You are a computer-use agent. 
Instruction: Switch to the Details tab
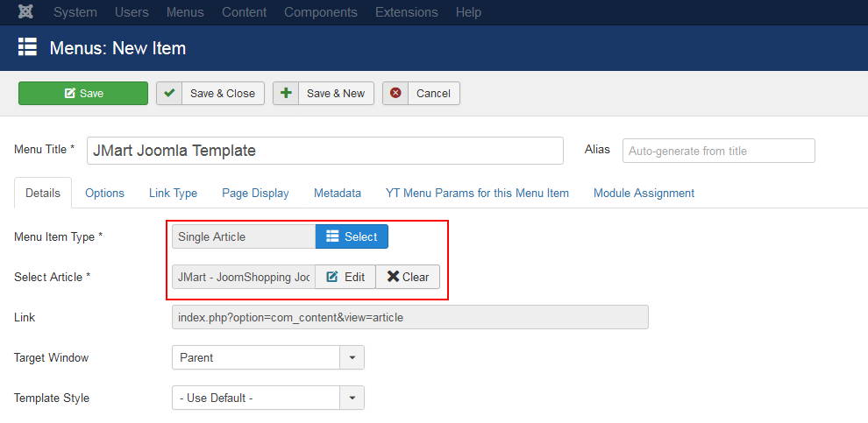point(43,193)
